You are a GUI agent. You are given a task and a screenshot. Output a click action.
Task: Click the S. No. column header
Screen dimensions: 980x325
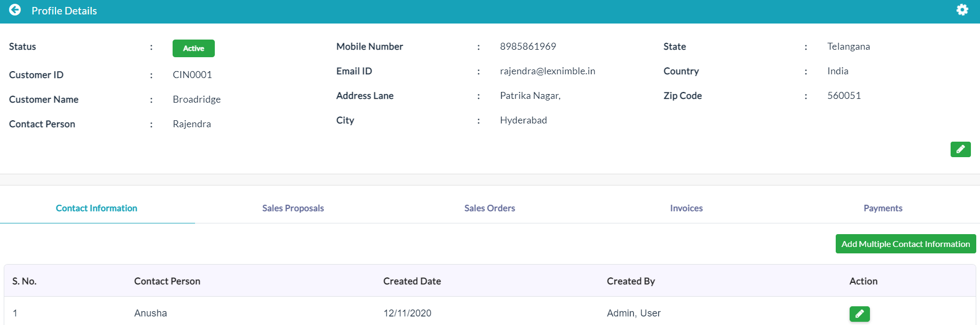(25, 281)
